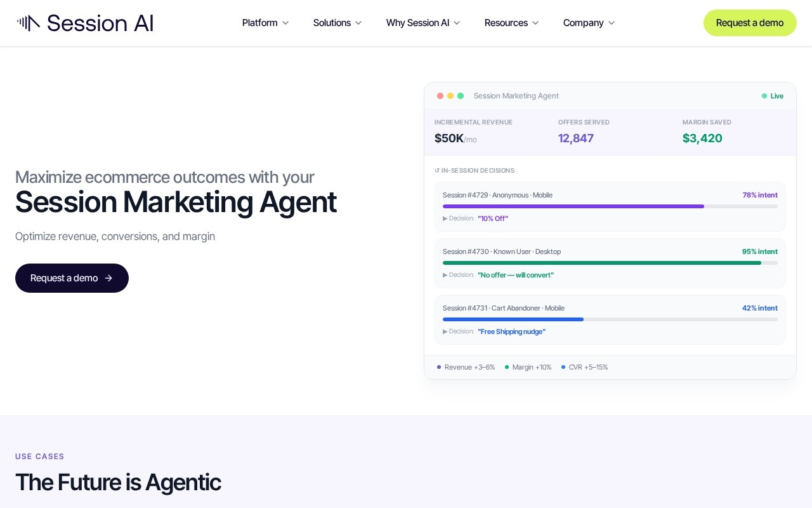Click the blue CVR +5–15% legend dot
The width and height of the screenshot is (812, 508).
pos(563,367)
